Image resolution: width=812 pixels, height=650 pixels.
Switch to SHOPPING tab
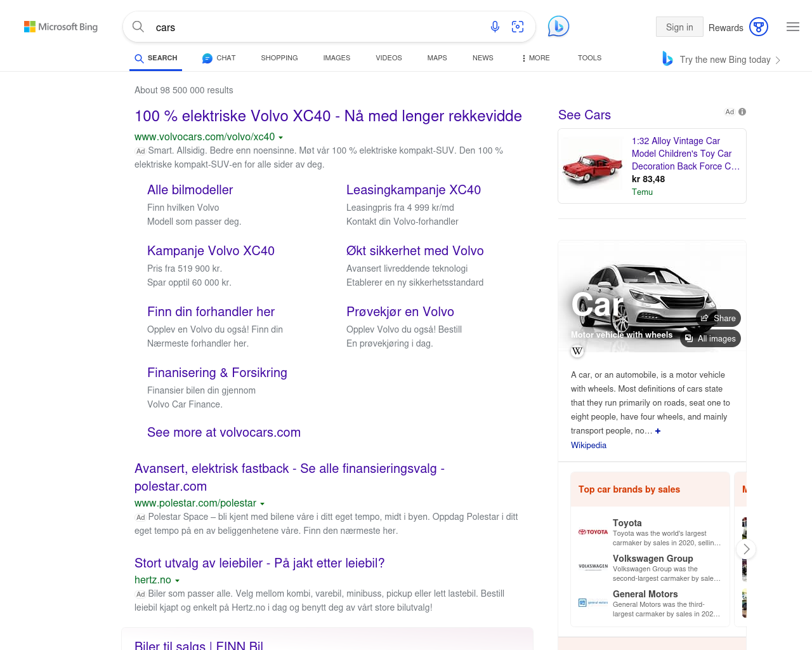279,58
